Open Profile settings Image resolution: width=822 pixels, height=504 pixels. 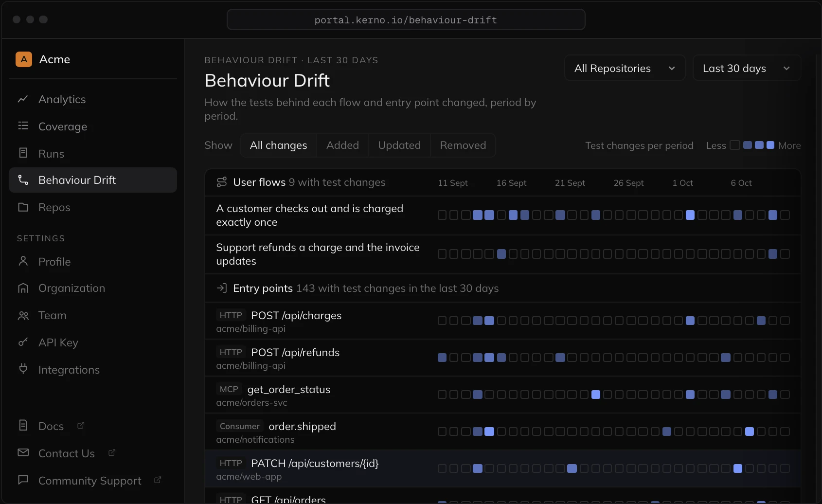(93, 262)
